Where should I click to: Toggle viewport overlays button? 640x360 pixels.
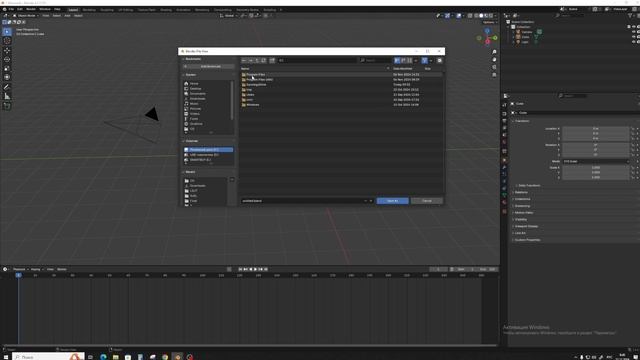point(459,16)
